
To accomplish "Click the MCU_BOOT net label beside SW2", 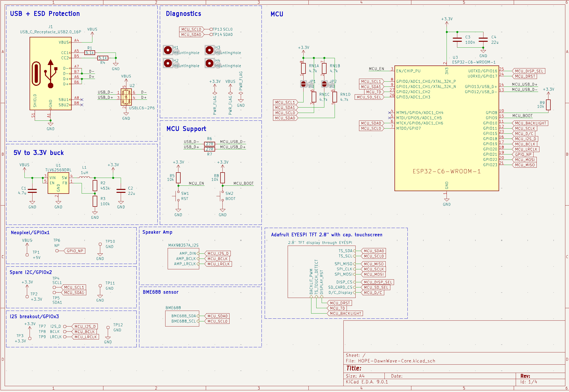I will 243,183.
